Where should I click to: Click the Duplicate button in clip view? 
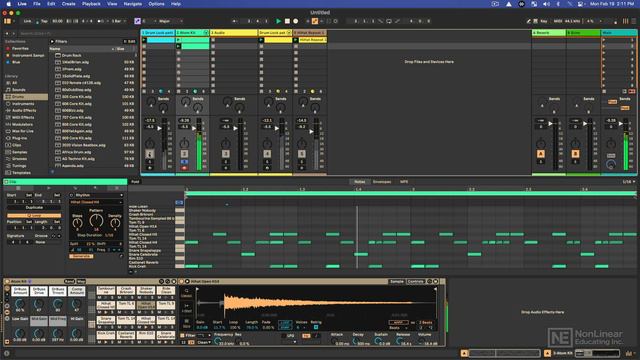tap(34, 208)
